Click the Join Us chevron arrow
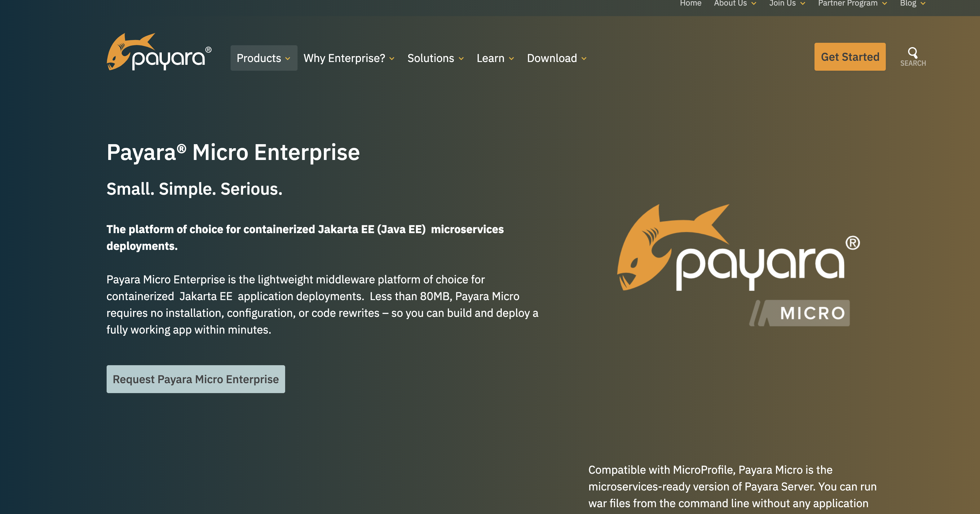Screen dimensions: 980x514 [x=803, y=4]
